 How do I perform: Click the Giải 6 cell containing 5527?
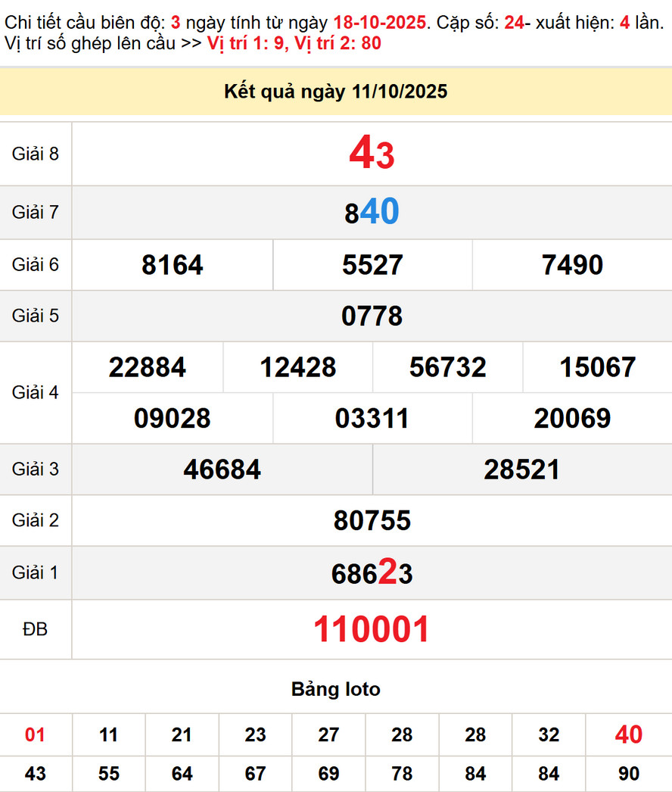[x=371, y=266]
